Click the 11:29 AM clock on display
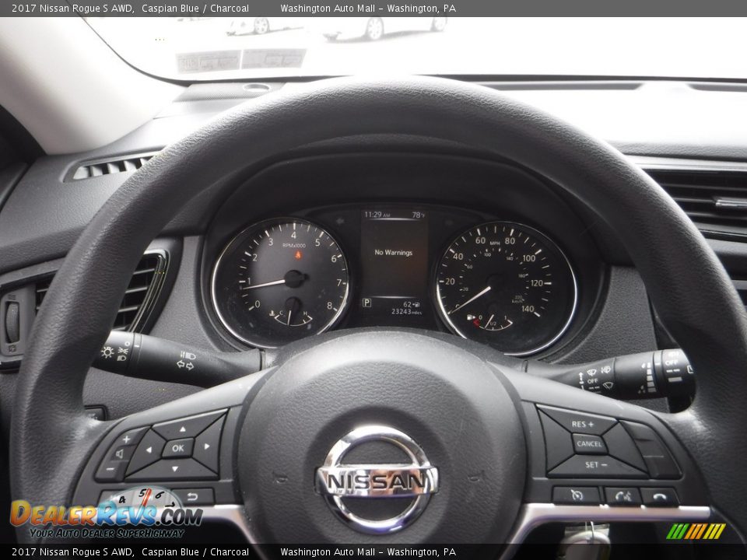 click(377, 215)
